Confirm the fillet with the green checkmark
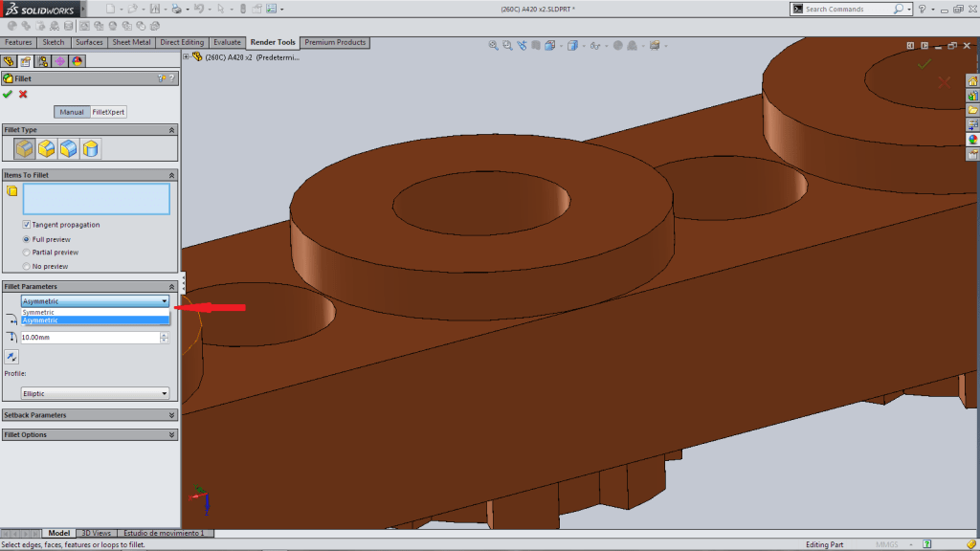The image size is (980, 551). tap(8, 94)
